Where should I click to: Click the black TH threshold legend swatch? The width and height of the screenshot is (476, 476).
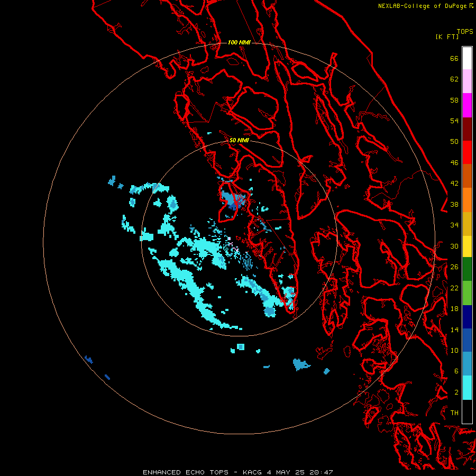pyautogui.click(x=467, y=411)
